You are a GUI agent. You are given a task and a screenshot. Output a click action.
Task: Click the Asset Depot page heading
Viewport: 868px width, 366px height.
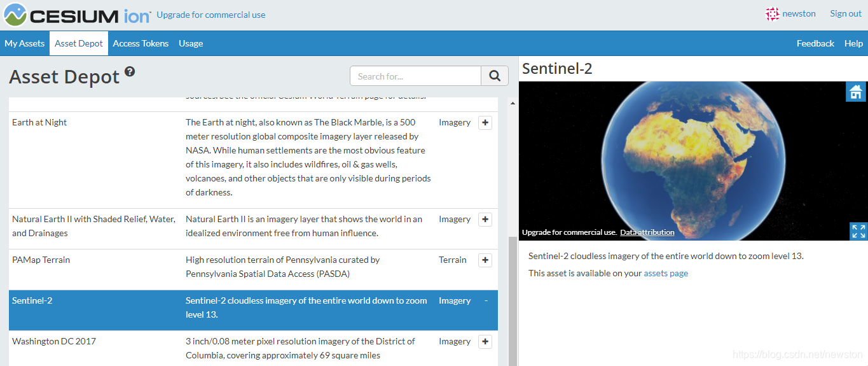tap(64, 76)
